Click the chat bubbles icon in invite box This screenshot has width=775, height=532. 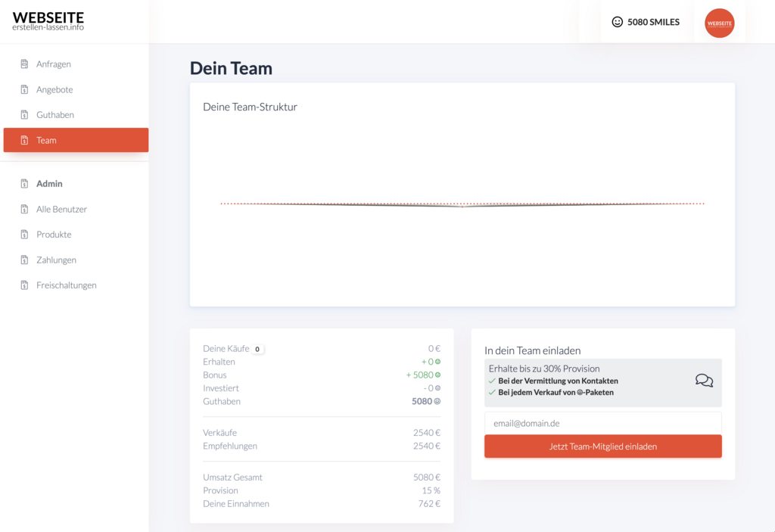(704, 381)
